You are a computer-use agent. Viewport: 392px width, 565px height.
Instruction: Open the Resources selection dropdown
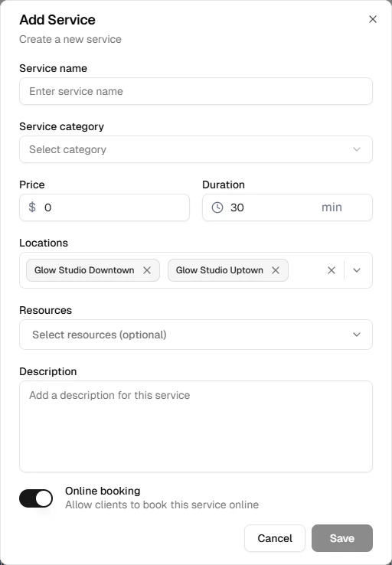(196, 335)
